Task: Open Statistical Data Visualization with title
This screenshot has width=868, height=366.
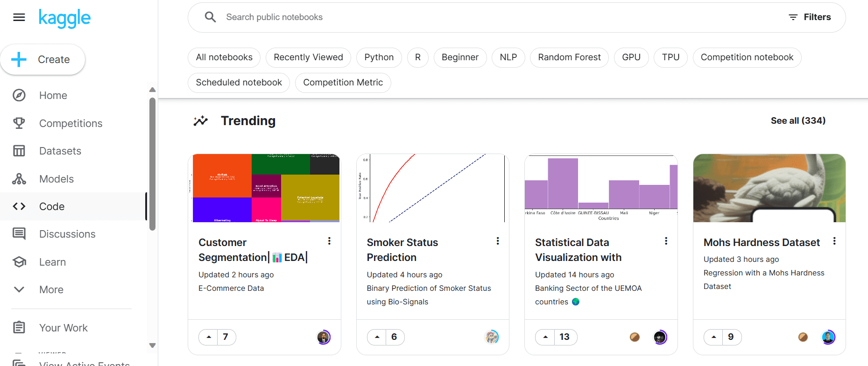Action: (x=579, y=250)
